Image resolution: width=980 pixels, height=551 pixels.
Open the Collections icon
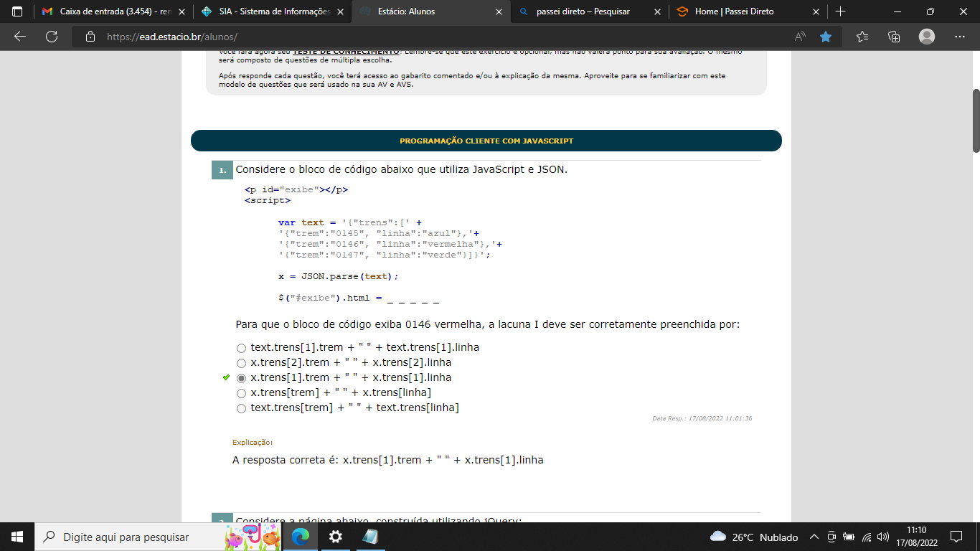click(x=894, y=37)
